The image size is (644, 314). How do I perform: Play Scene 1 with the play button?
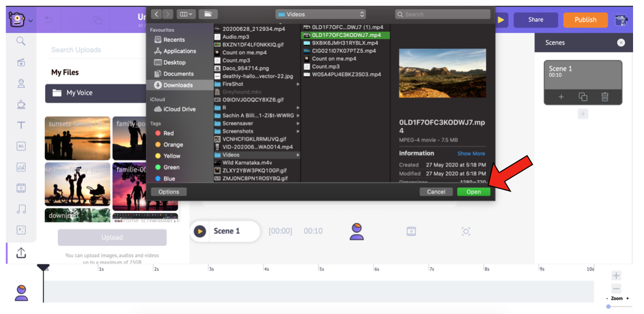click(x=200, y=231)
